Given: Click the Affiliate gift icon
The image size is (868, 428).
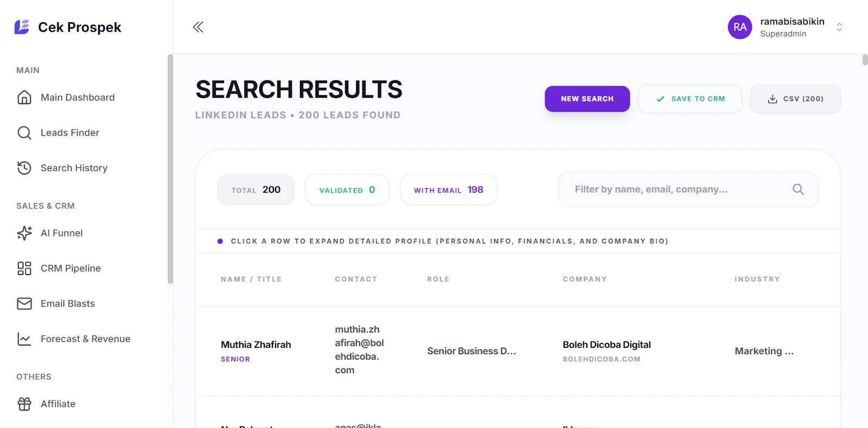Looking at the screenshot, I should click(24, 404).
